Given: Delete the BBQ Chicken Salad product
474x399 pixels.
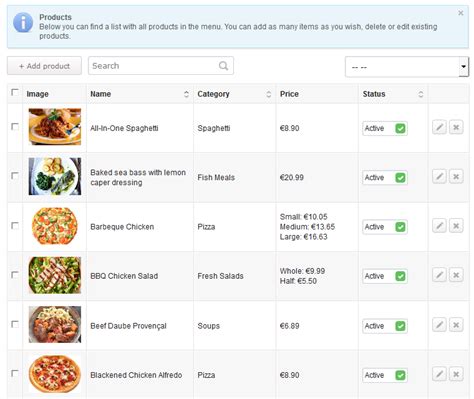Looking at the screenshot, I should [x=456, y=275].
